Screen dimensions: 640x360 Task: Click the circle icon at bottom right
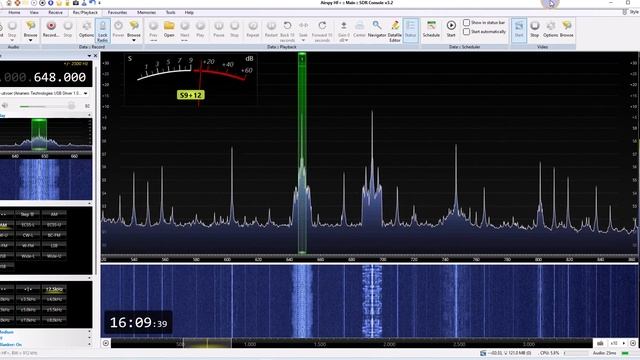(633, 343)
